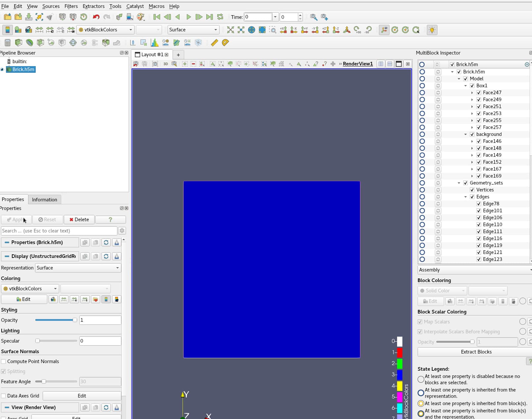
Task: Click the Play animation button
Action: pos(188,17)
